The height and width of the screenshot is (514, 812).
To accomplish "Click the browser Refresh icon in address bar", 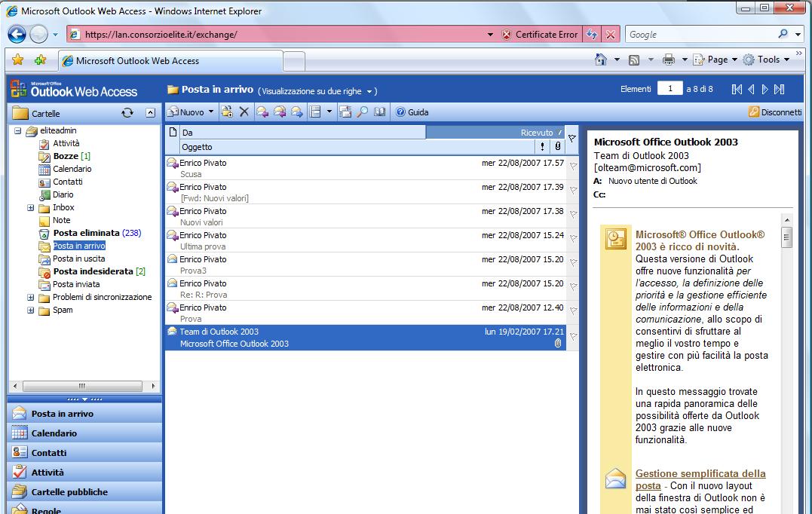I will (591, 34).
